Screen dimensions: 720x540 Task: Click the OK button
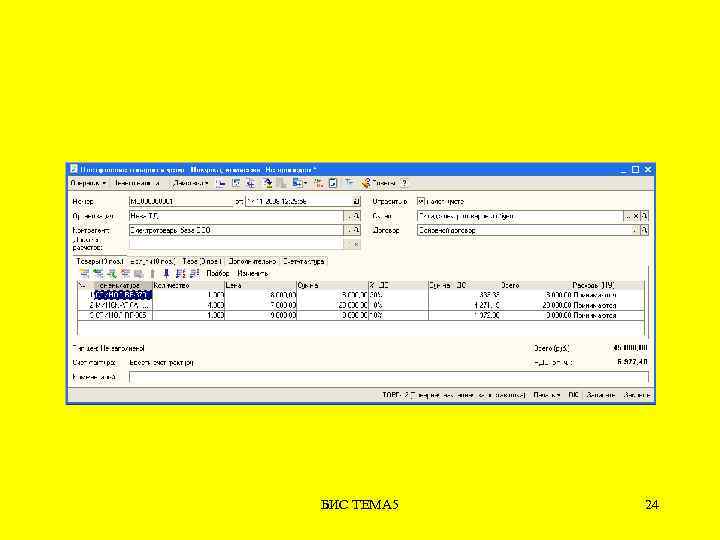coord(573,395)
